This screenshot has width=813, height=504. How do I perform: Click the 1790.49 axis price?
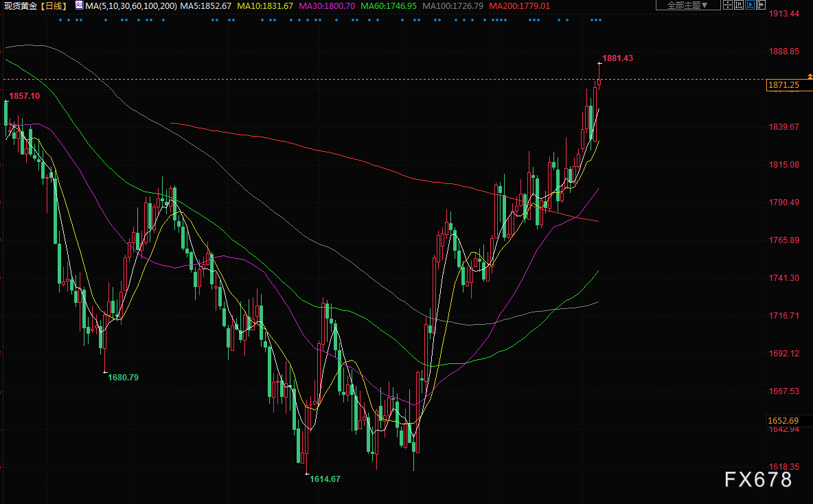point(784,203)
